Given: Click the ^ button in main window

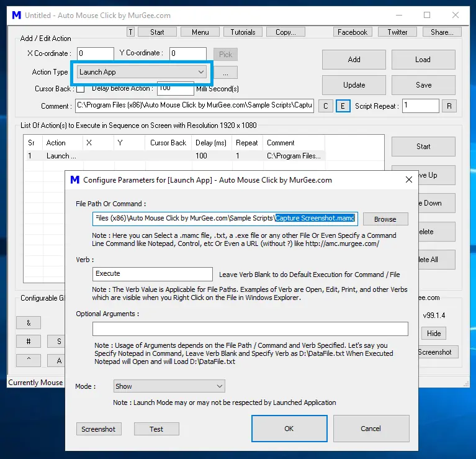Looking at the screenshot, I should pos(29,360).
